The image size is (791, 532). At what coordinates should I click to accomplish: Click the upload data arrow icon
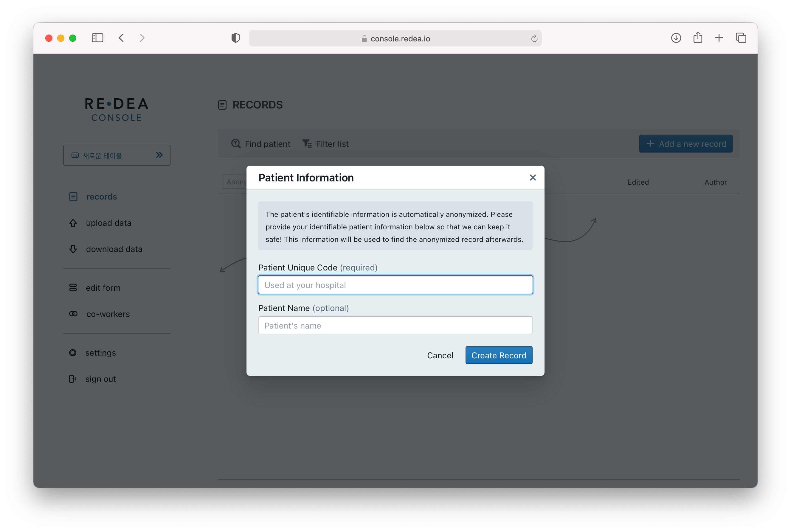pos(73,223)
